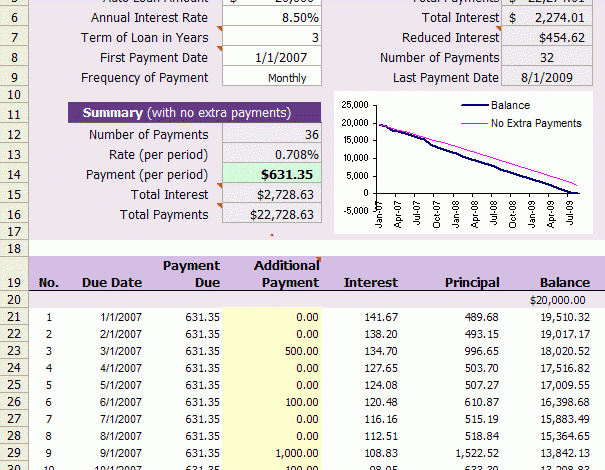605x470 pixels.
Task: Click the Rate per period value 0.708%
Action: point(272,154)
